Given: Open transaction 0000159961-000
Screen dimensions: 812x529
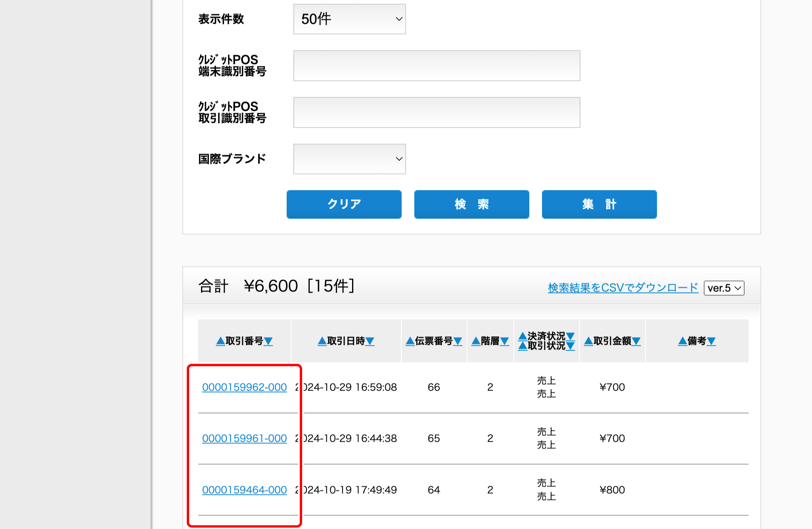Looking at the screenshot, I should tap(245, 439).
